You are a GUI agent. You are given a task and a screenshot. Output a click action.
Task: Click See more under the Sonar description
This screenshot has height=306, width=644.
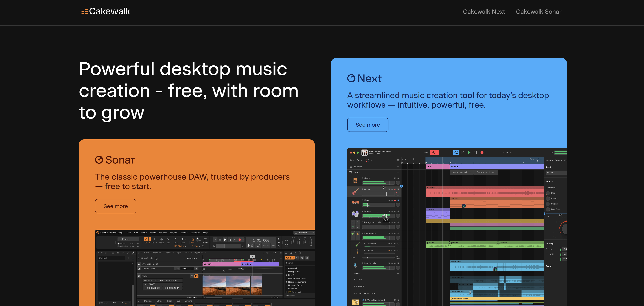pyautogui.click(x=116, y=206)
